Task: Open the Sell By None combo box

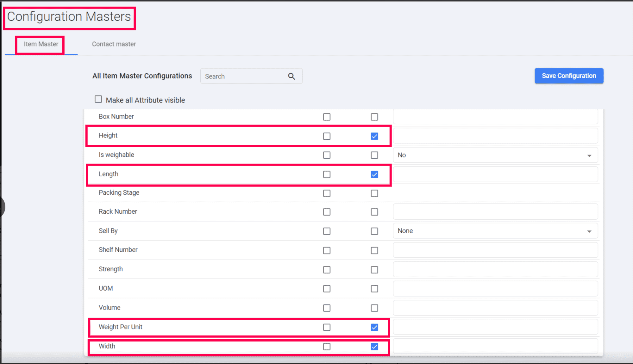Action: click(495, 231)
